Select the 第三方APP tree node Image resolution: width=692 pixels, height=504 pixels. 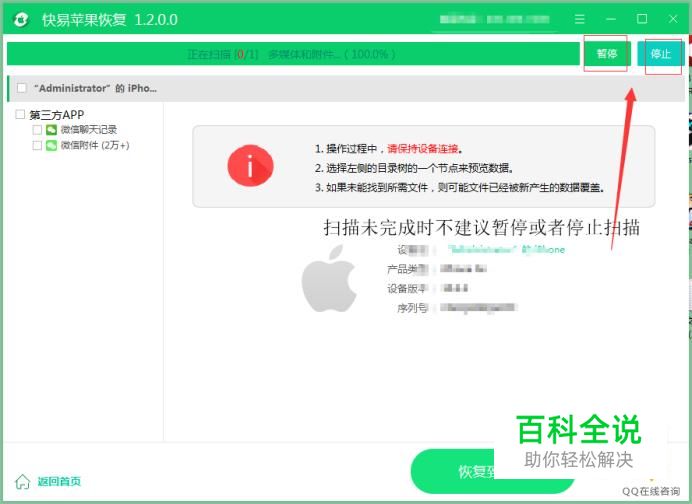[56, 115]
